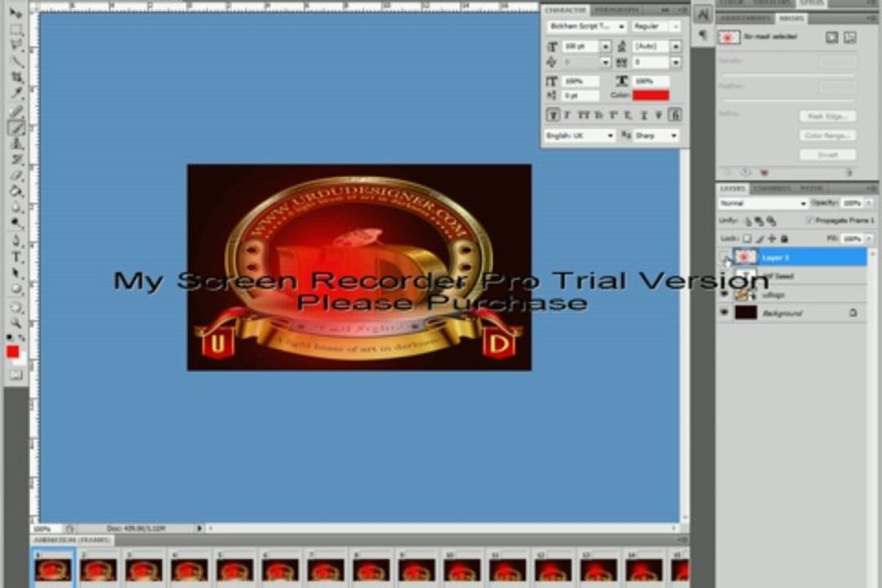Click the Color Range button
The width and height of the screenshot is (882, 588).
827,136
